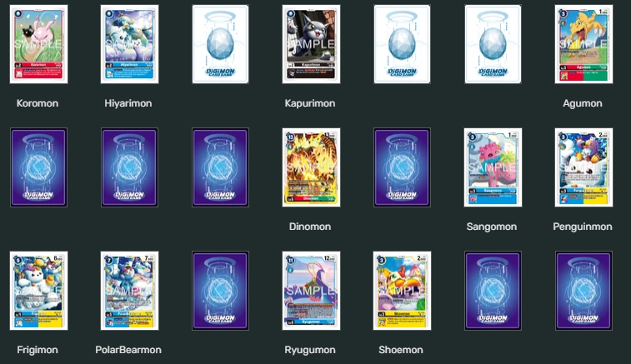Flip purple card back directly below Penguinmon

(584, 291)
